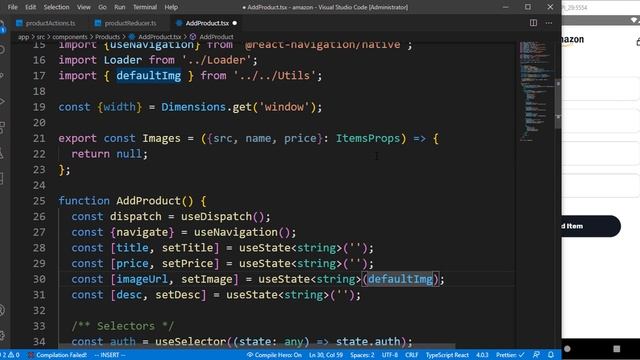The width and height of the screenshot is (640, 360).
Task: Click the ItemsProps type on line 21
Action: pyautogui.click(x=368, y=138)
